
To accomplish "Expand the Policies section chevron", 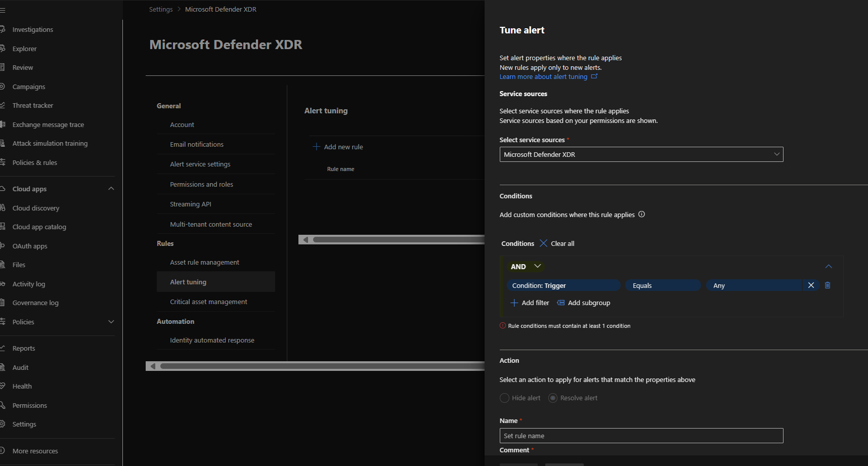I will [111, 322].
